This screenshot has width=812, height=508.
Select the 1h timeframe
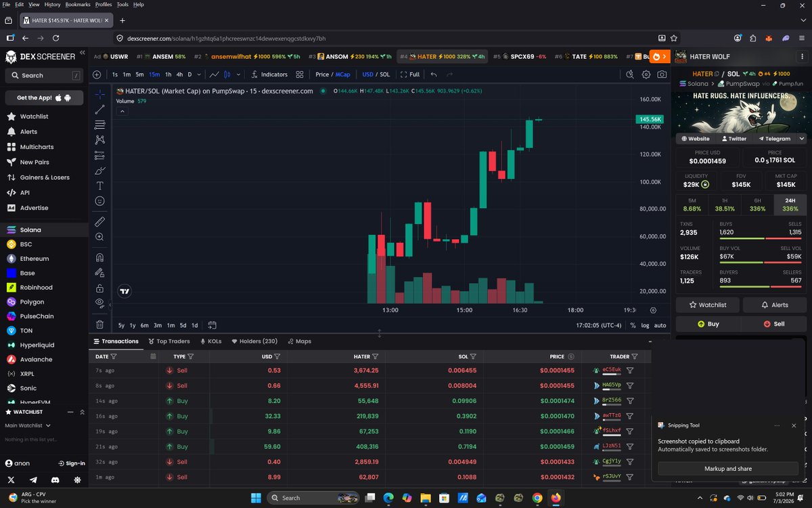coord(168,75)
